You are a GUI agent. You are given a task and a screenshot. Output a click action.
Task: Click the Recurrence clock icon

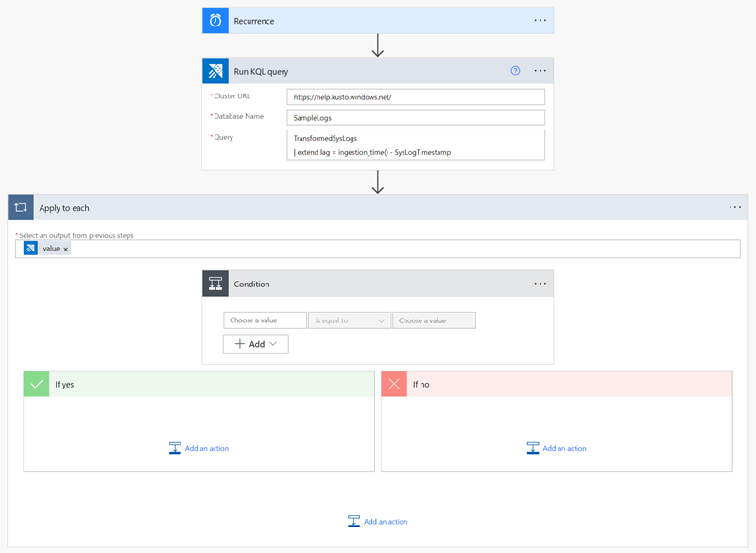(215, 19)
